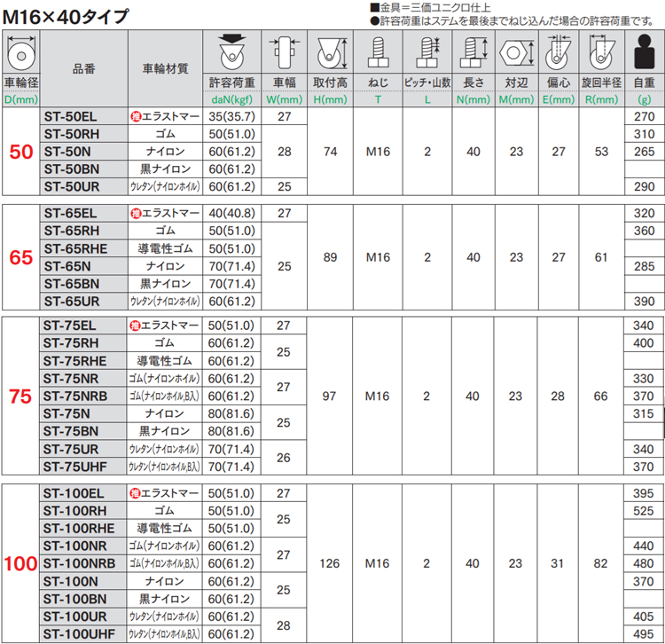The height and width of the screenshot is (644, 665).
Task: Click the weight icon above 自重
Action: pyautogui.click(x=644, y=54)
